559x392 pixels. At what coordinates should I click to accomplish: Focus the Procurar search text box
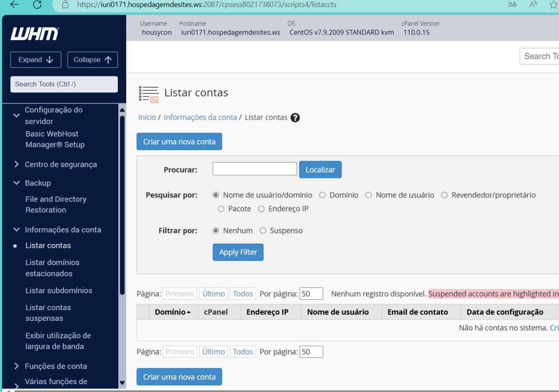click(255, 169)
